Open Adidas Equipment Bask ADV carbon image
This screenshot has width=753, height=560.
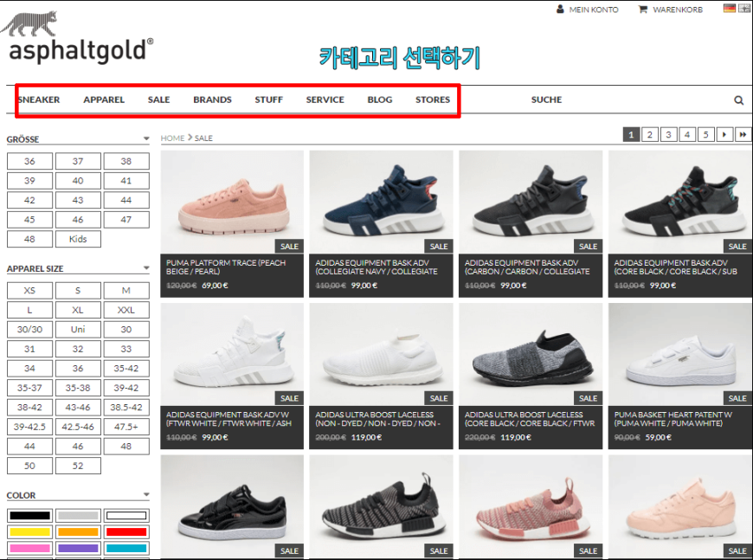531,202
